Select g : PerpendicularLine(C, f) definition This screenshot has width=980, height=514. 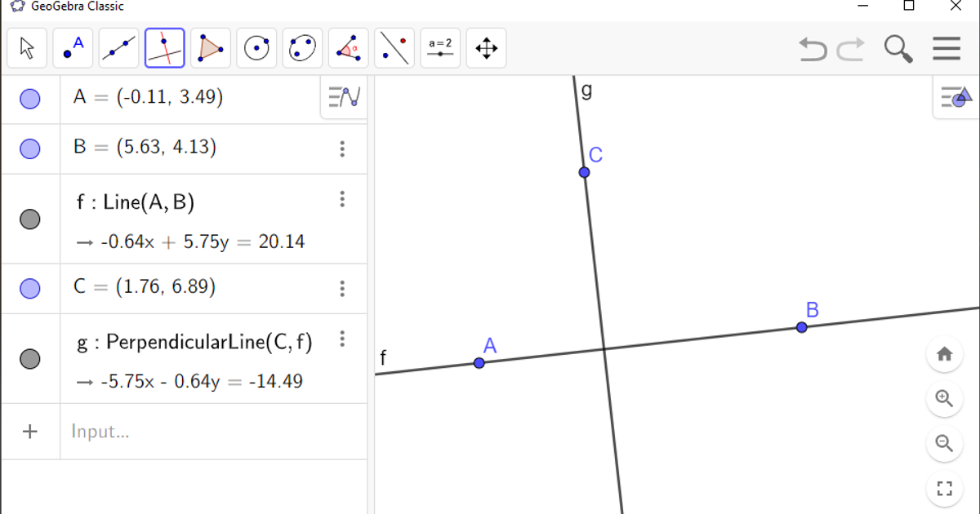click(194, 342)
